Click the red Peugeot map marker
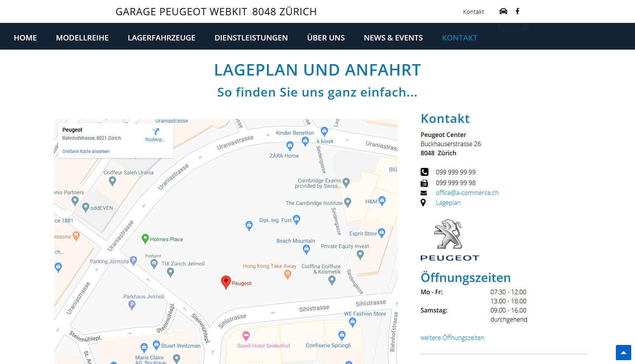 point(226,282)
